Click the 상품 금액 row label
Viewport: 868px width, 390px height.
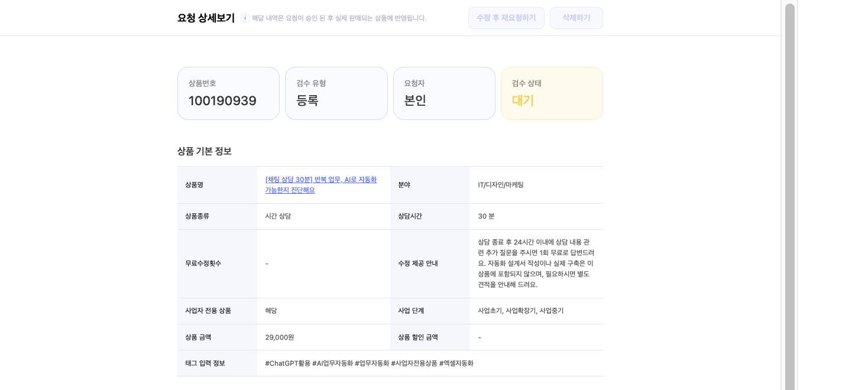198,337
